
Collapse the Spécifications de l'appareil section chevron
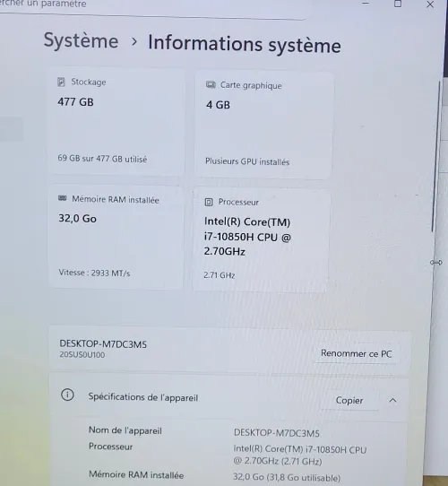click(x=392, y=400)
